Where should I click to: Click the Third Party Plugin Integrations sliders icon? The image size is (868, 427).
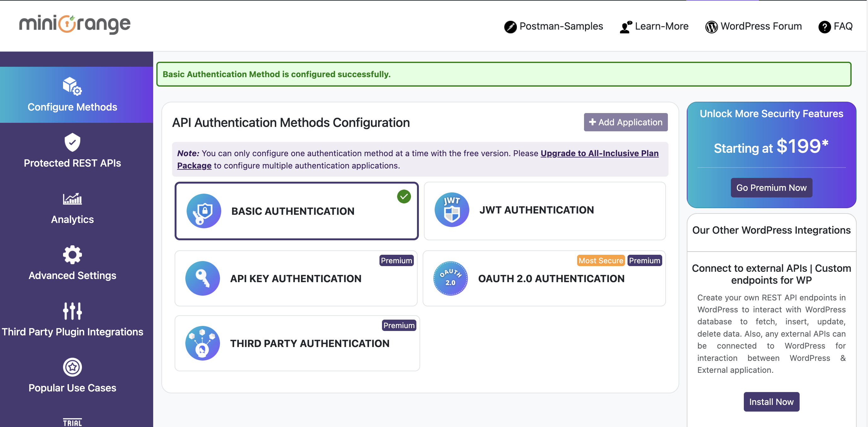pos(72,311)
